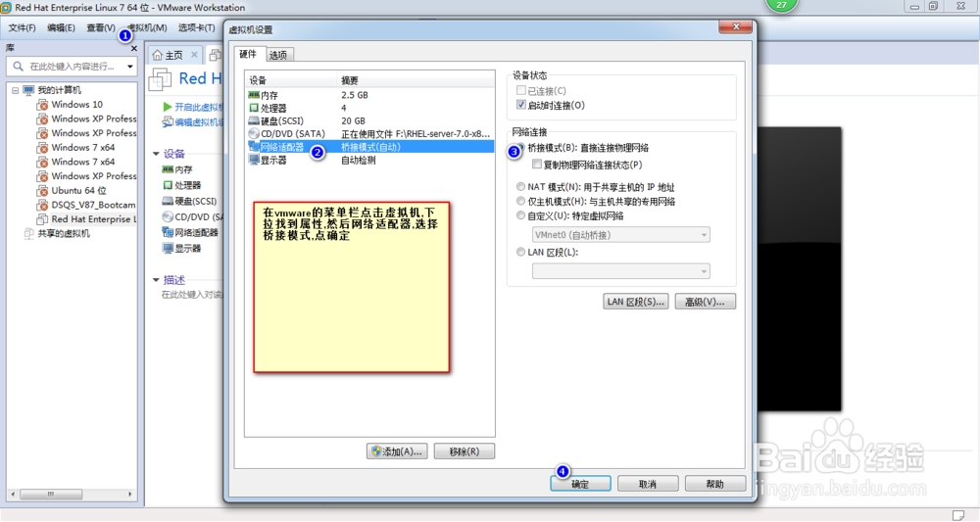Image resolution: width=980 pixels, height=522 pixels.
Task: Click the 主页 home tab icon
Action: click(158, 55)
